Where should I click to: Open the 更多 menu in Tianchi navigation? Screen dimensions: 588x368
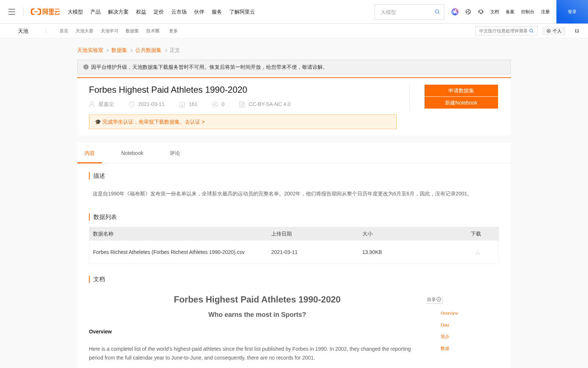click(173, 31)
